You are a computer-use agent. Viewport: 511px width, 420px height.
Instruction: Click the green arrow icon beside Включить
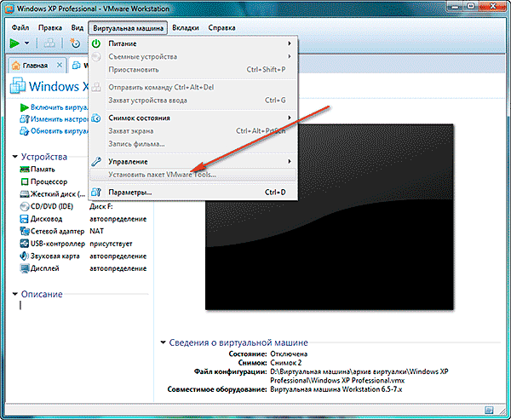pos(25,107)
